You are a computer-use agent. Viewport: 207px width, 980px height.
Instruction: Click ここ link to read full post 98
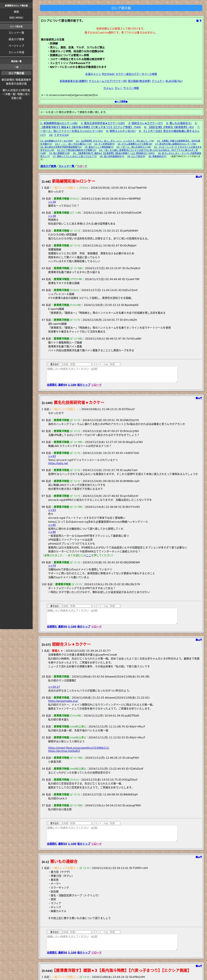(89, 555)
